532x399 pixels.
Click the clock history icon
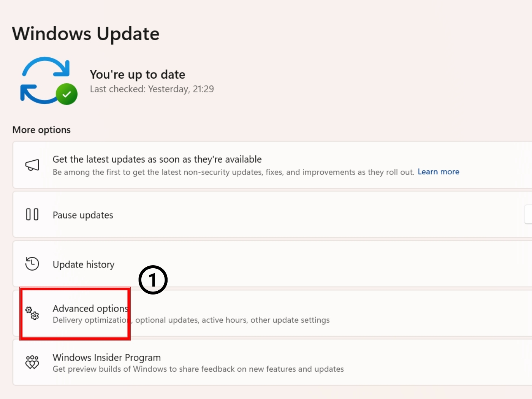(x=32, y=263)
